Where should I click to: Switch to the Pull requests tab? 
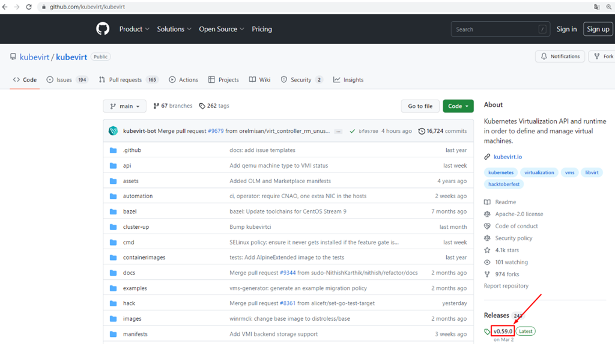click(129, 80)
